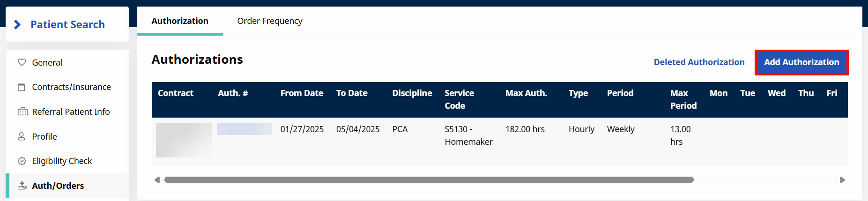Open the Order Frequency tab

point(270,21)
